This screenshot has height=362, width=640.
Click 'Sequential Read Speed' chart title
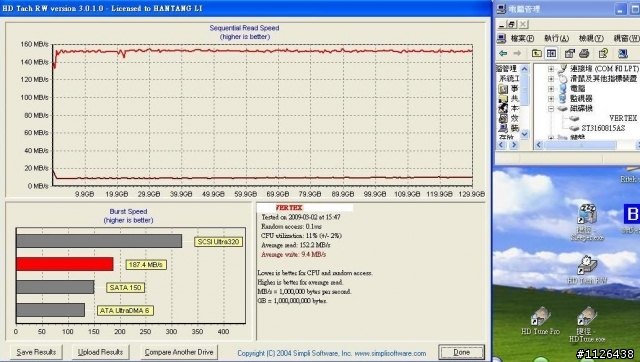pyautogui.click(x=244, y=28)
